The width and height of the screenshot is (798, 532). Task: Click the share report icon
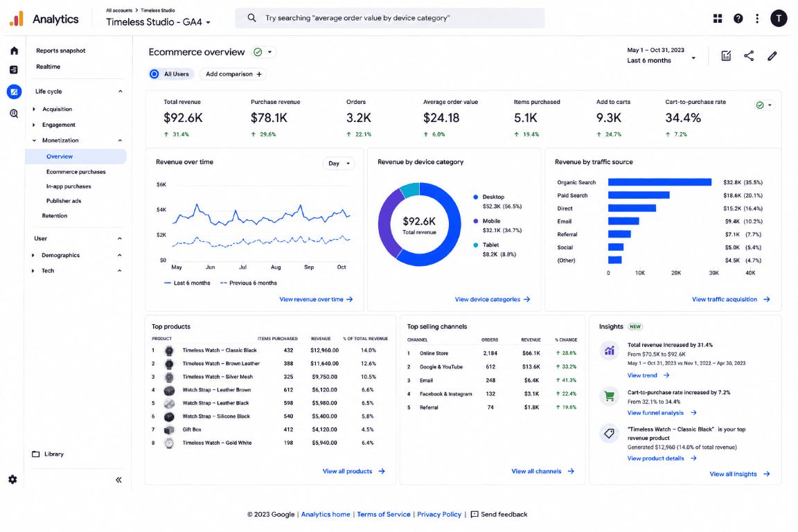(x=749, y=56)
